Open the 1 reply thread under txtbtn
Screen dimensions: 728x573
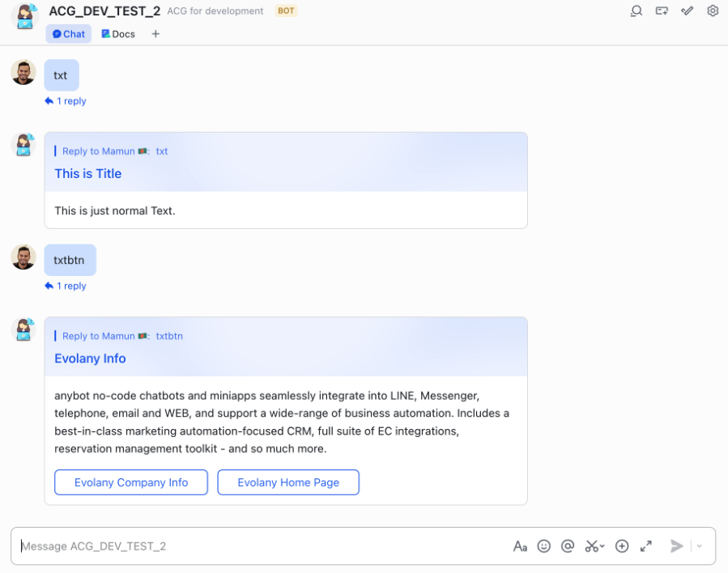(66, 286)
